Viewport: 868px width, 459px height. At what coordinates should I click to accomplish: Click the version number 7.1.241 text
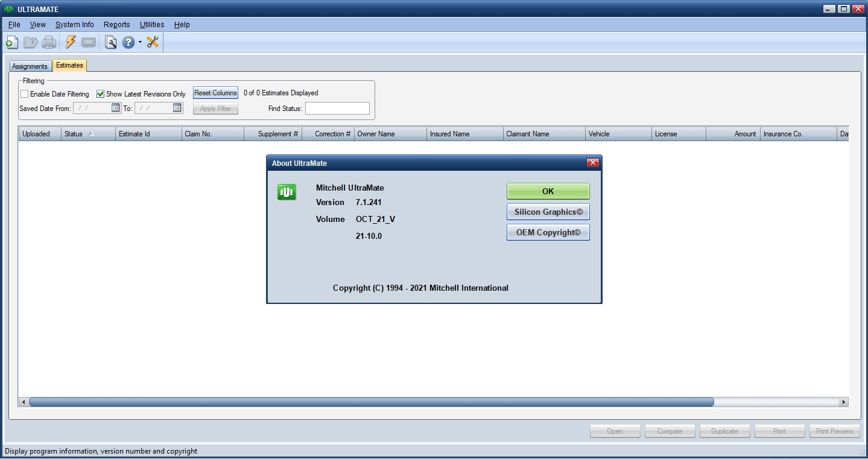369,202
